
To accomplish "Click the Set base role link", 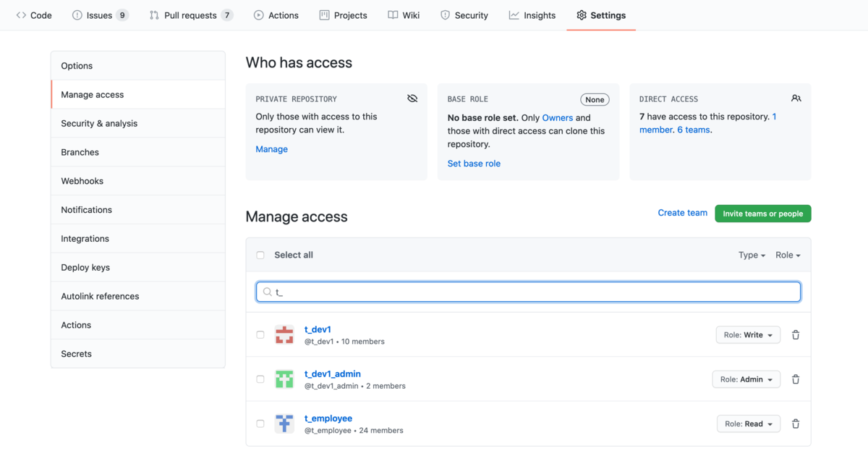I will 474,164.
